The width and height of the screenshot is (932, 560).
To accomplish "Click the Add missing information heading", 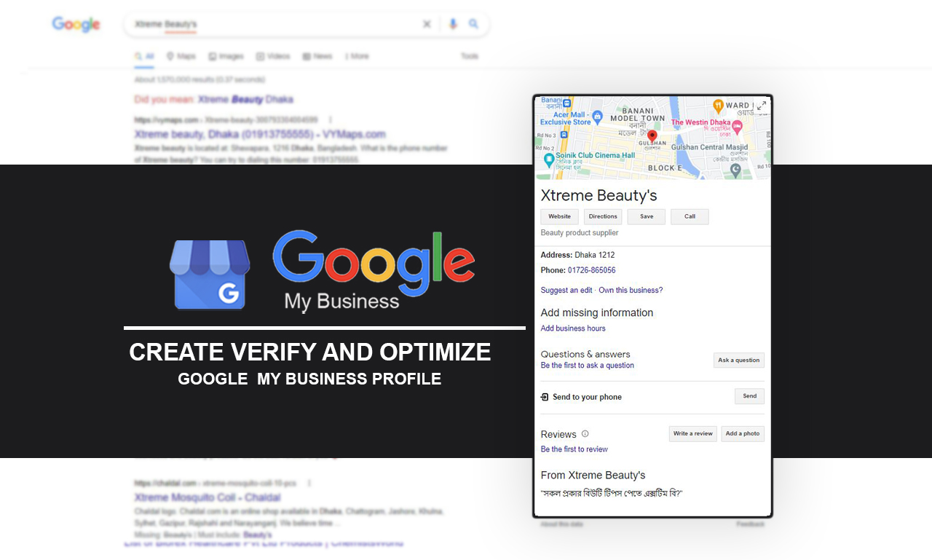I will pos(597,312).
